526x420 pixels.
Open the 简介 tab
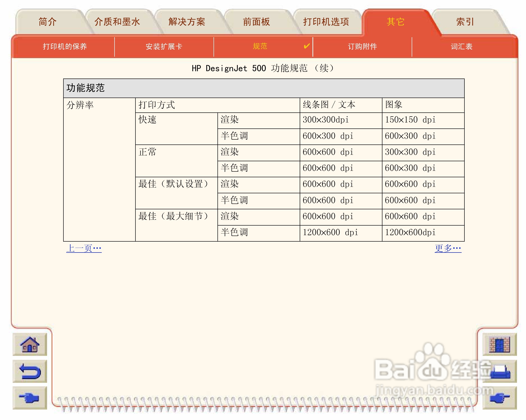click(x=48, y=22)
